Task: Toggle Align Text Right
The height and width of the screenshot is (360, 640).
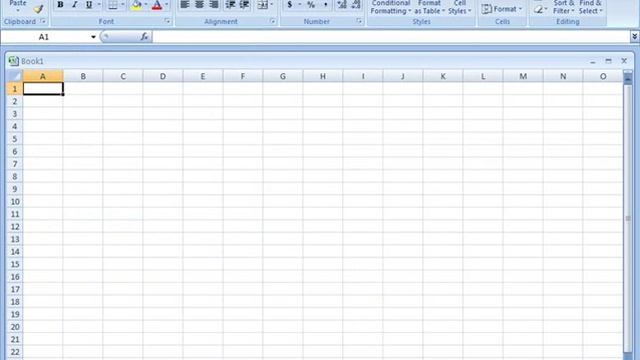Action: (213, 5)
